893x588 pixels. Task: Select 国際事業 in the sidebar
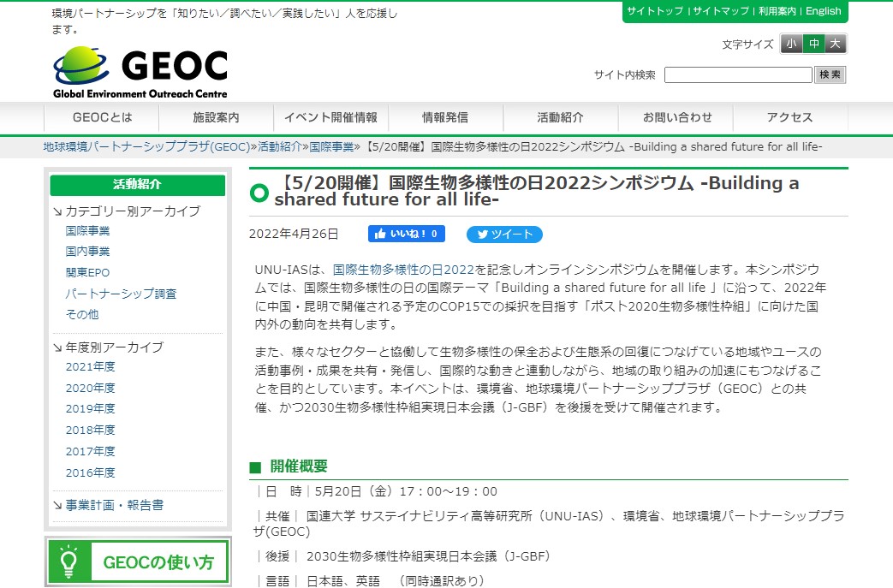pos(89,230)
